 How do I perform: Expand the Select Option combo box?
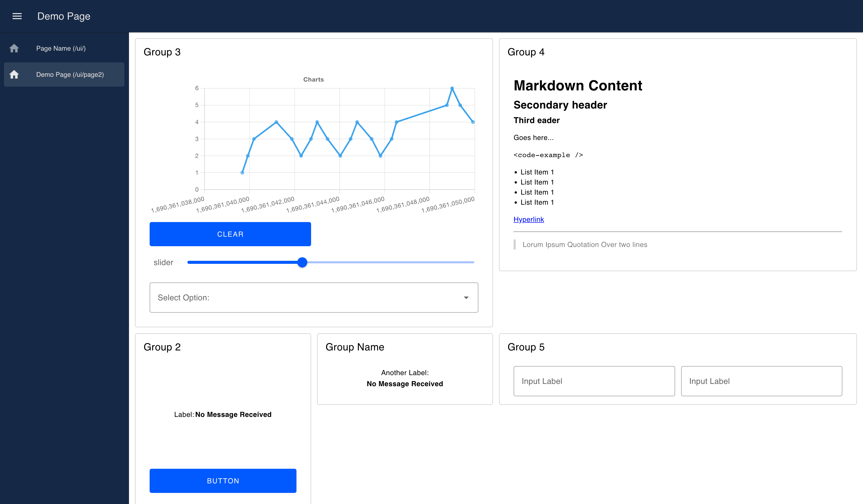(314, 298)
